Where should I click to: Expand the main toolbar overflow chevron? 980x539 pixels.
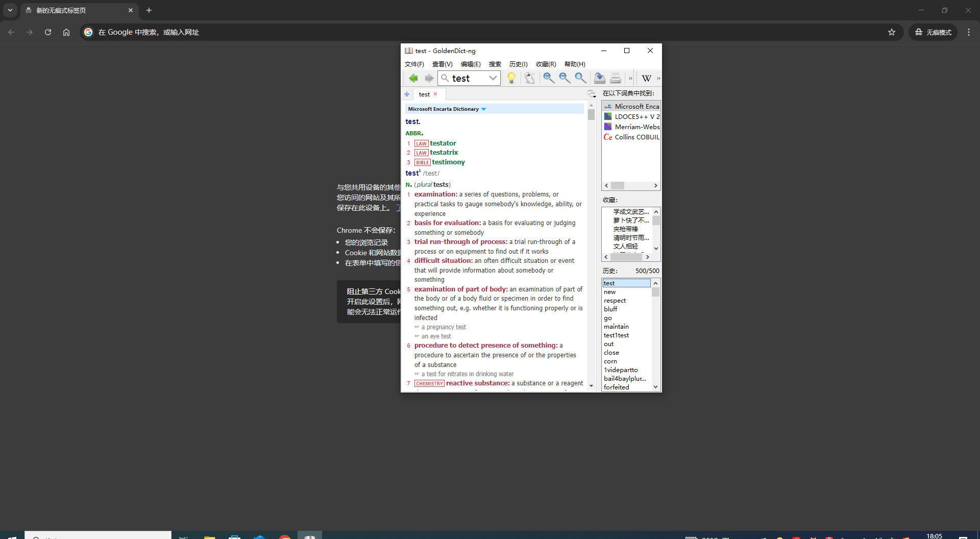[x=630, y=78]
